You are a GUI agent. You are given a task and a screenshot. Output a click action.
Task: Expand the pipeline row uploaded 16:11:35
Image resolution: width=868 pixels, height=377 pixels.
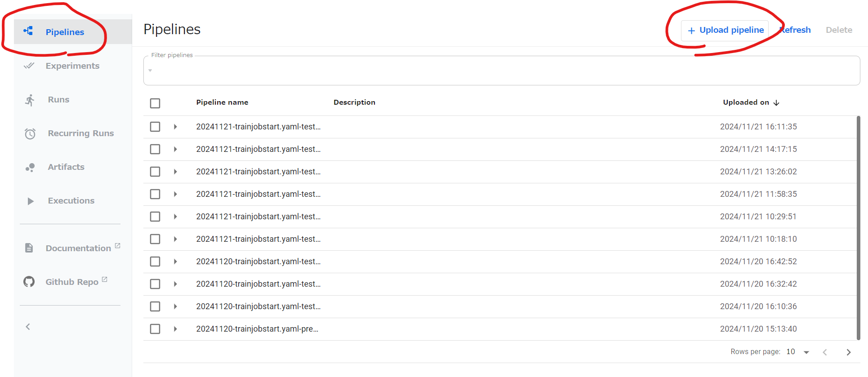pyautogui.click(x=175, y=127)
